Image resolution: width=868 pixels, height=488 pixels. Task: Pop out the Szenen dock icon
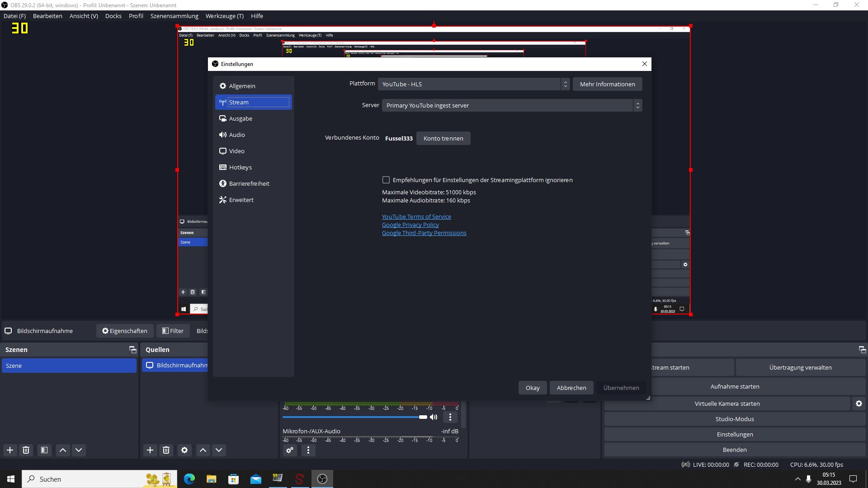click(132, 349)
